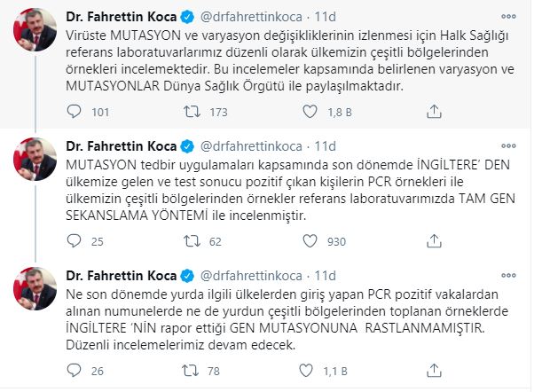Reply to the first tweet with 101 replies
The width and height of the screenshot is (542, 392).
click(x=74, y=112)
